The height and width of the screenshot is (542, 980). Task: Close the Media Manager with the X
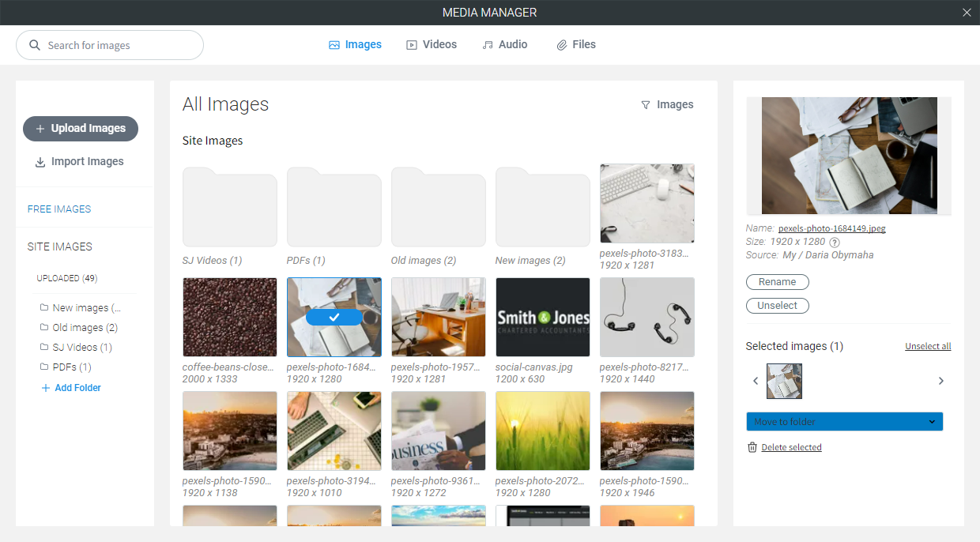[x=967, y=13]
